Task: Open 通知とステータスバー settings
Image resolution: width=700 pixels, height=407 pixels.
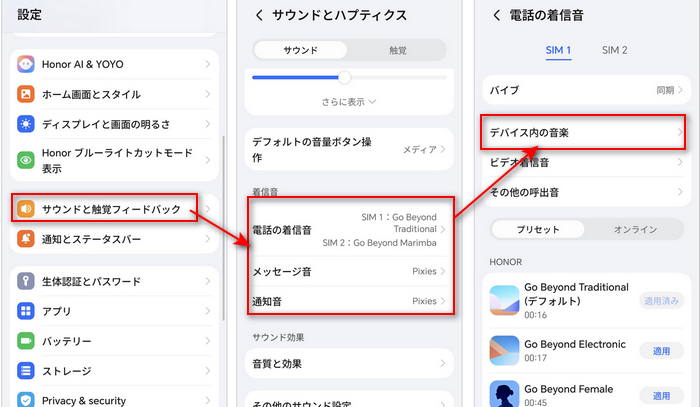Action: tap(114, 239)
